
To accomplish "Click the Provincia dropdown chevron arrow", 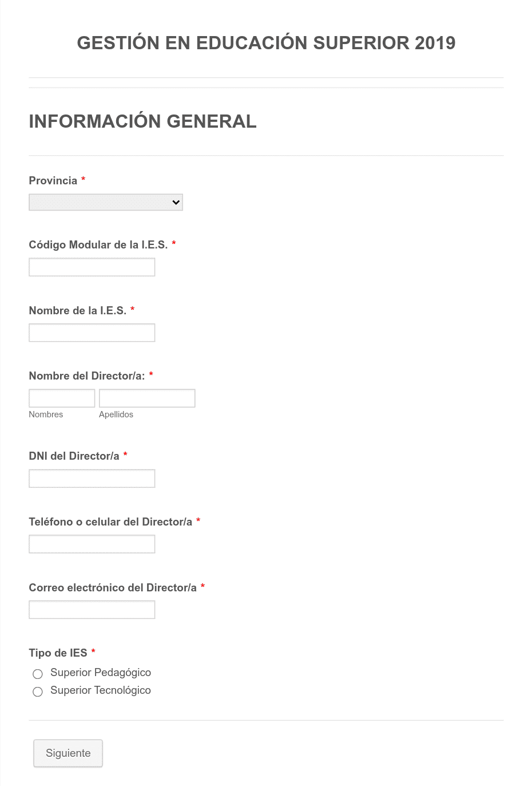I will pos(176,202).
